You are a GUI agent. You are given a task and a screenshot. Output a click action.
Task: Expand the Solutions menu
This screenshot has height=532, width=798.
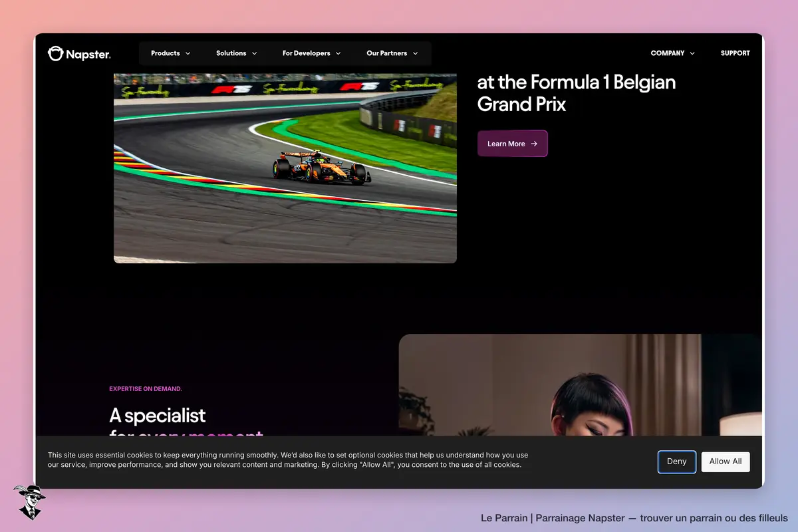[237, 53]
